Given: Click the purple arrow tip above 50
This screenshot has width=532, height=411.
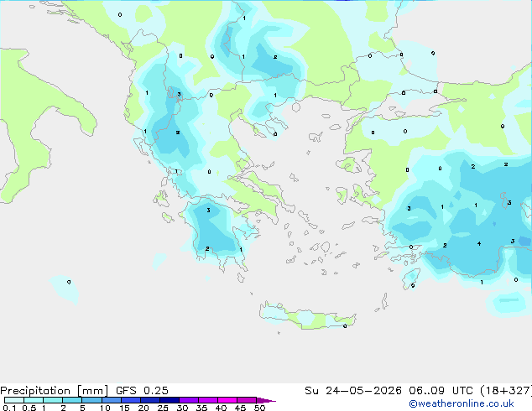Looking at the screenshot, I should click(265, 400).
